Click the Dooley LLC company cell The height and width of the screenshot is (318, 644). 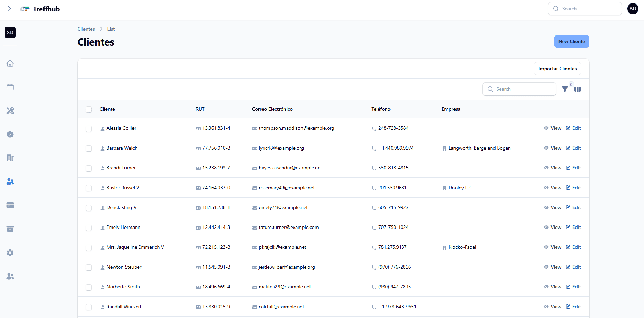pos(460,188)
